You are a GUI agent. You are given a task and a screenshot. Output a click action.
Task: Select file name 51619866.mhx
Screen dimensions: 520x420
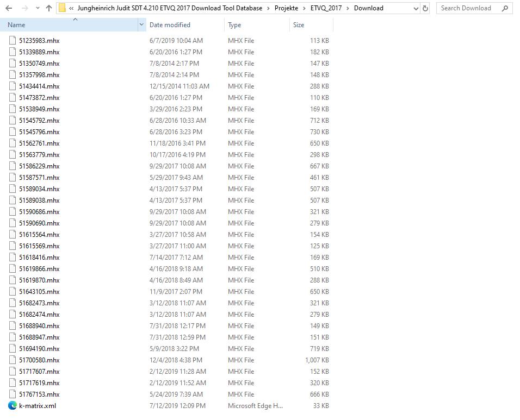click(39, 268)
